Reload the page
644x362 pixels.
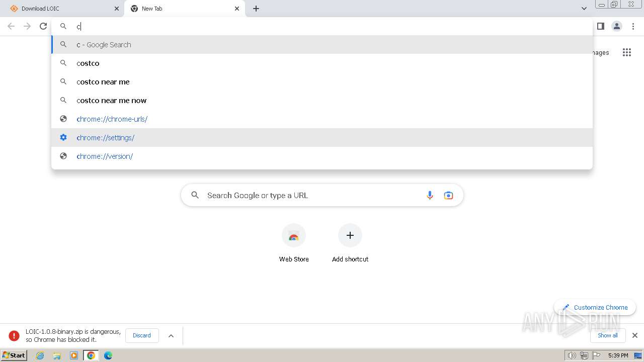pyautogui.click(x=43, y=26)
